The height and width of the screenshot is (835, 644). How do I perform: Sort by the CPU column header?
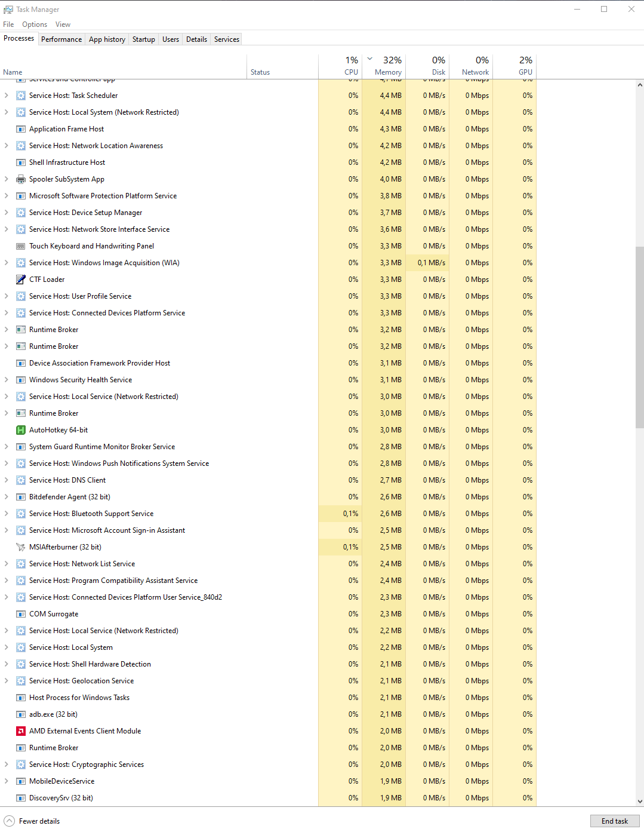coord(340,66)
